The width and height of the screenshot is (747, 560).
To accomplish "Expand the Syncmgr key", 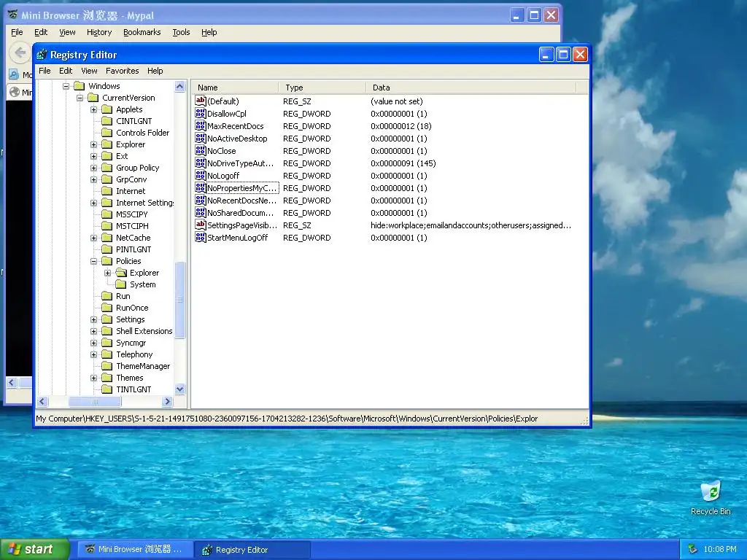I will click(x=94, y=343).
